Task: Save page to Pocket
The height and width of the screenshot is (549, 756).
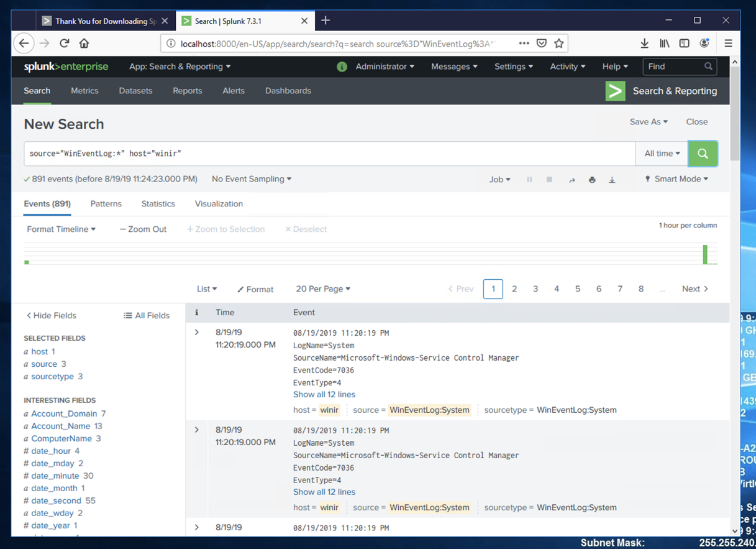Action: [542, 44]
